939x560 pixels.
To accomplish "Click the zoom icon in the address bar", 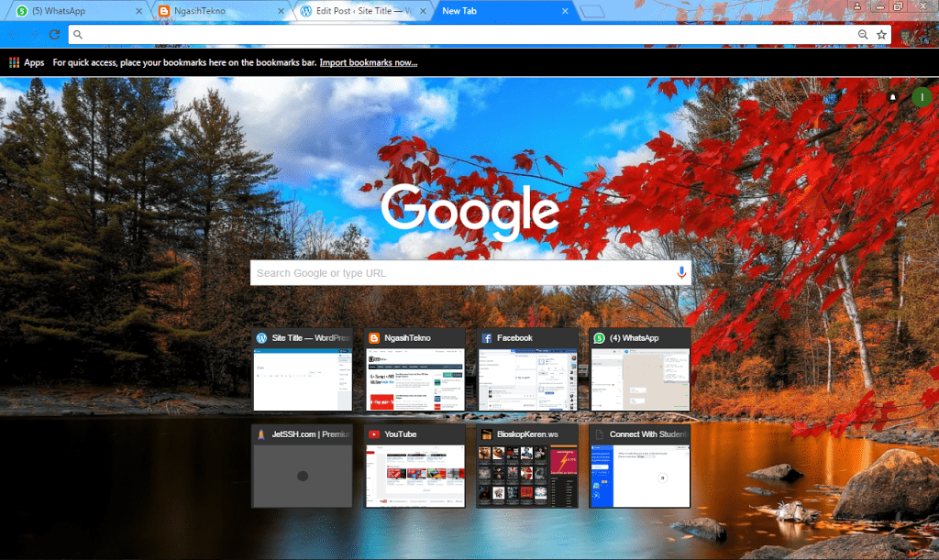I will pos(862,35).
